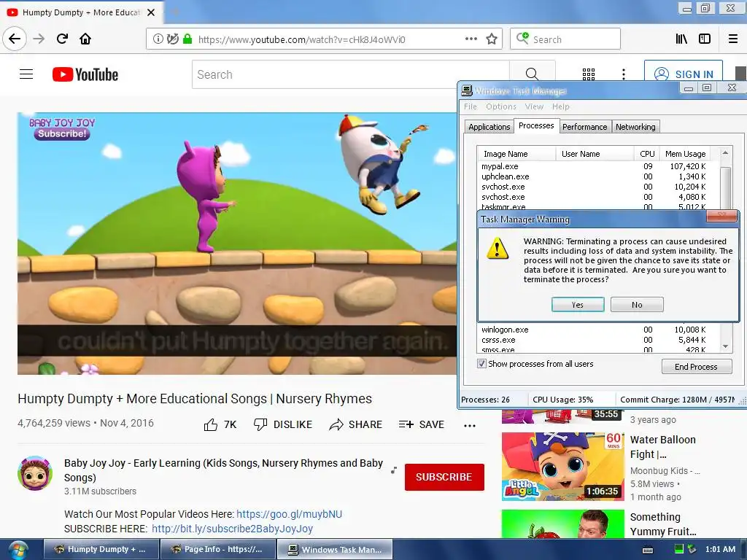Open YouTube apps grid icon
This screenshot has height=560, width=747.
[x=589, y=74]
